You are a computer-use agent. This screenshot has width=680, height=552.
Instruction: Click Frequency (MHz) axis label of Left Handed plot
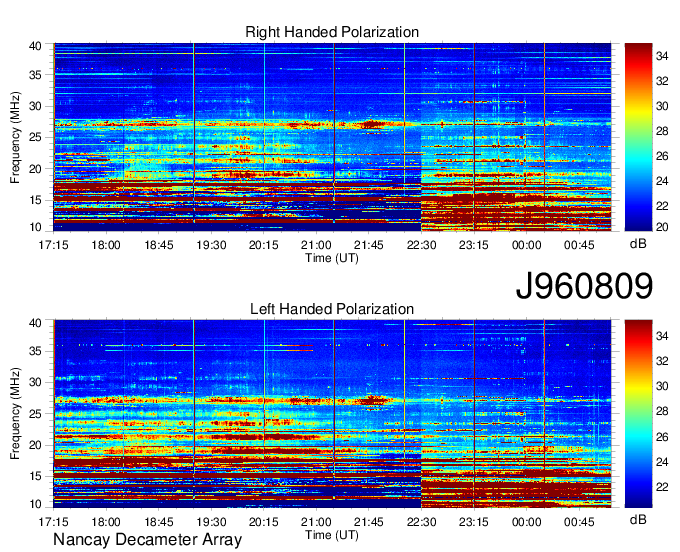coord(15,414)
